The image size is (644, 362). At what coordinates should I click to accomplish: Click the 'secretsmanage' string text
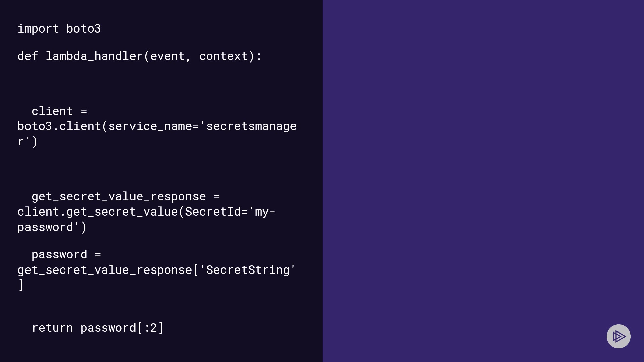[251, 126]
